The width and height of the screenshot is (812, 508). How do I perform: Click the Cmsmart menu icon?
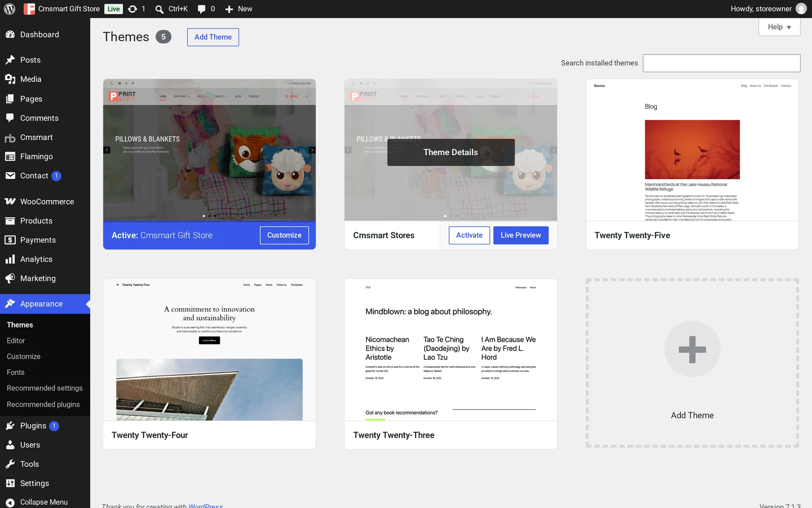(10, 138)
